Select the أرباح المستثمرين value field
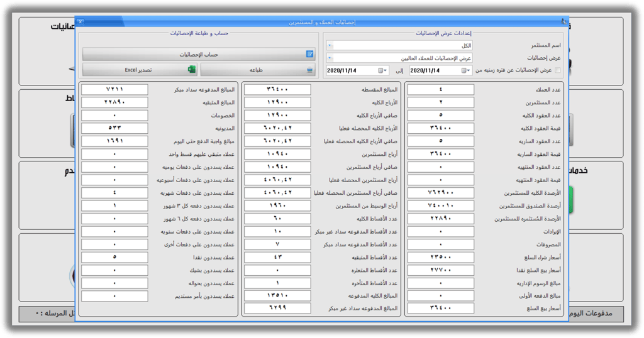This screenshot has height=338, width=644. pos(277,154)
